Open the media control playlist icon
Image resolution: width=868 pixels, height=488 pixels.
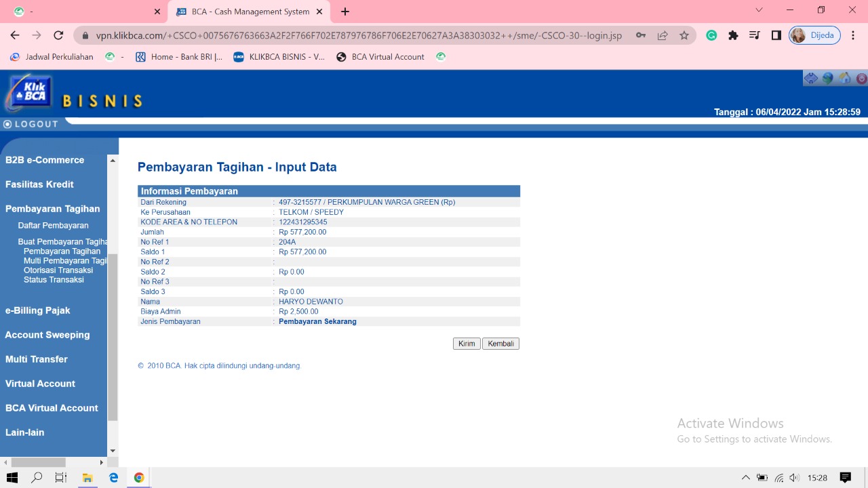pyautogui.click(x=755, y=35)
